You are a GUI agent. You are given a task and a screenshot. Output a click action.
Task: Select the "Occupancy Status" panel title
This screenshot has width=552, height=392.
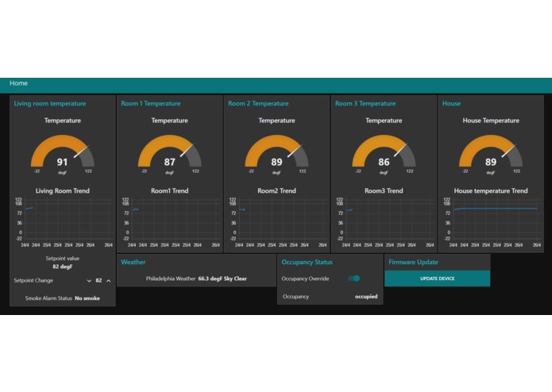point(307,263)
